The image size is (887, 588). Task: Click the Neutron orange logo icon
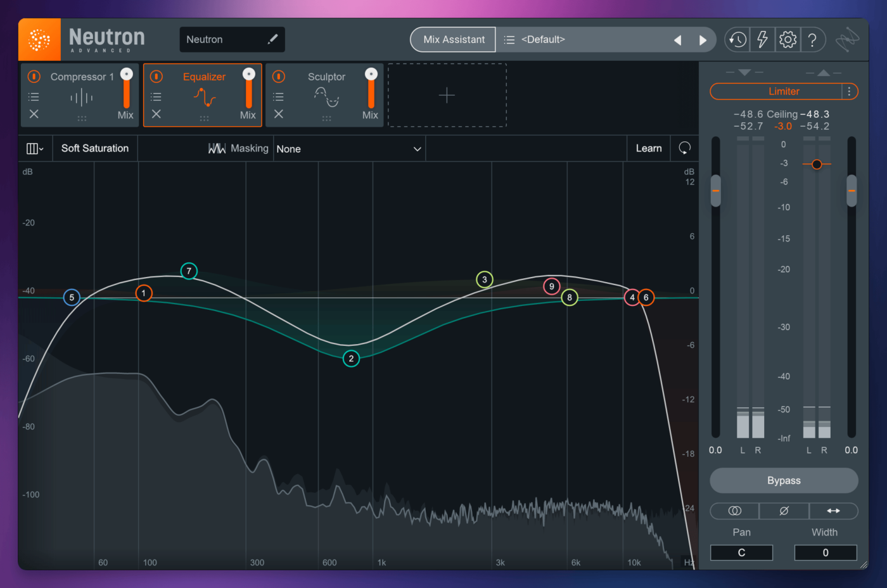click(39, 39)
